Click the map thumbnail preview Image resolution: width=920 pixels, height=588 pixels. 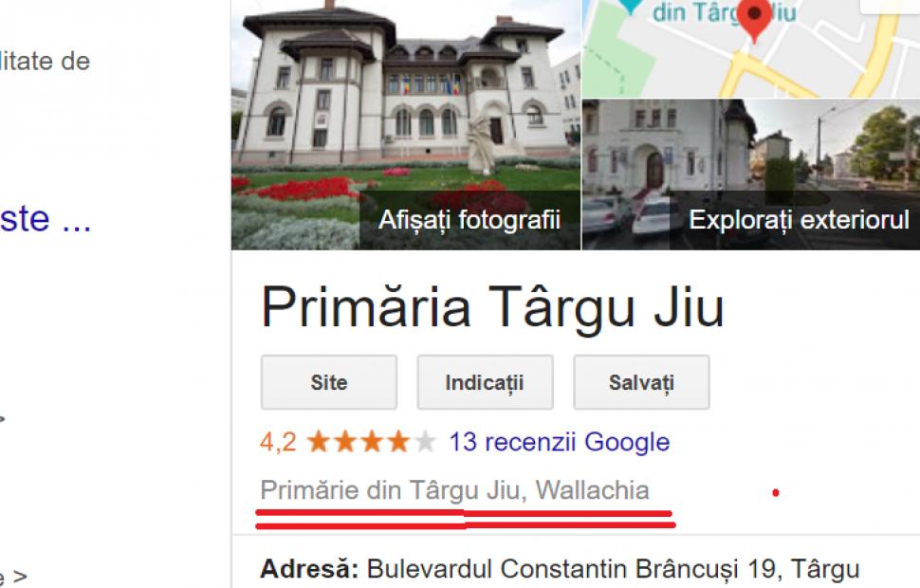pos(751,48)
